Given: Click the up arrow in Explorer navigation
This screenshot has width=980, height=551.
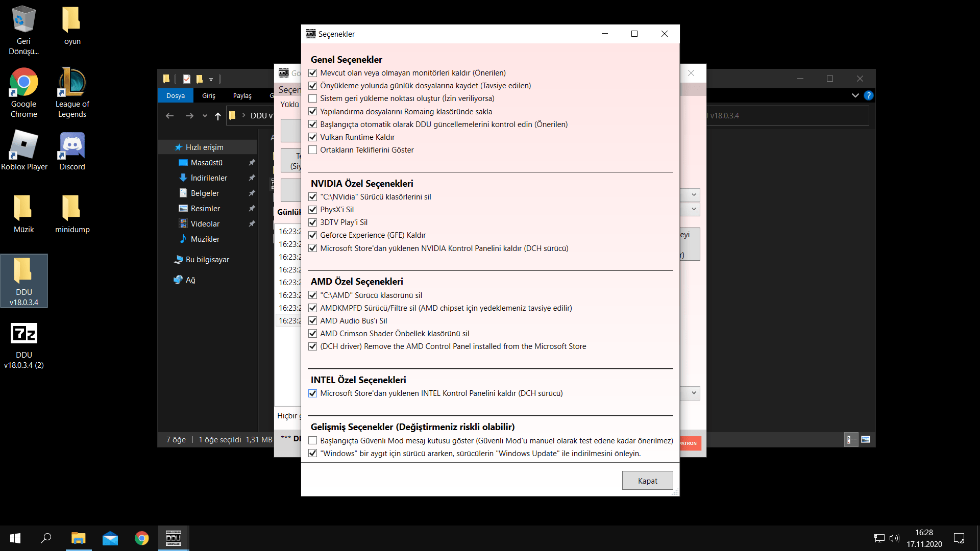Looking at the screenshot, I should 218,116.
